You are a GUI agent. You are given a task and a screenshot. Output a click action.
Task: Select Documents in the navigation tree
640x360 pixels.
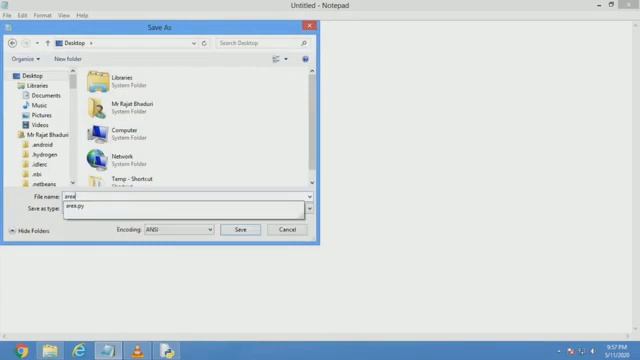46,96
